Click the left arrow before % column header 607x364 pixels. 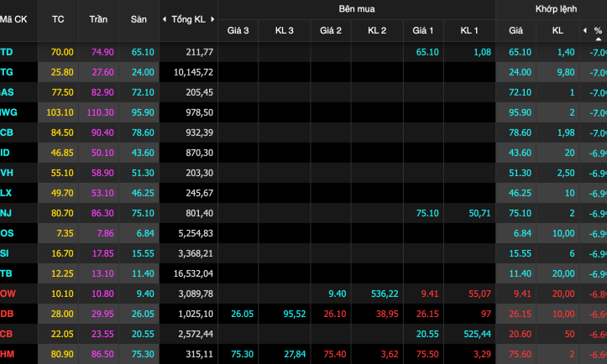(584, 30)
